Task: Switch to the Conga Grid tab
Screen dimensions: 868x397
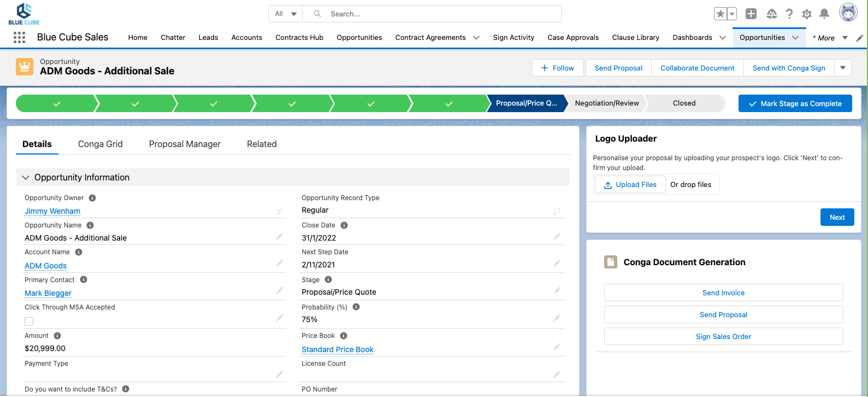Action: (101, 144)
